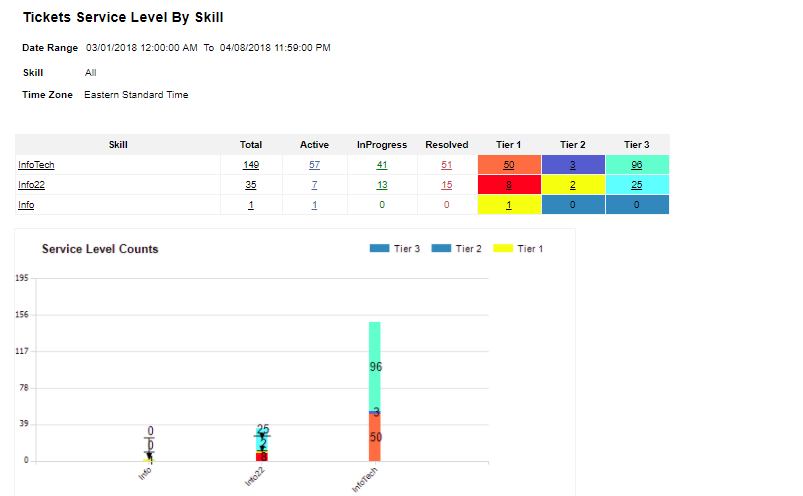
Task: Open the InfoTech skill link
Action: click(36, 165)
